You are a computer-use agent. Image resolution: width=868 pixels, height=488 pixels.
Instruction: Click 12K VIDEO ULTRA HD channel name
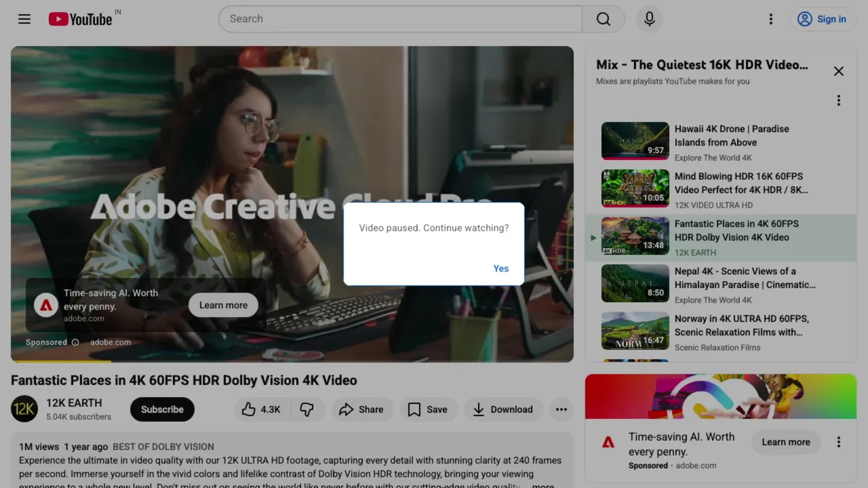click(x=713, y=205)
